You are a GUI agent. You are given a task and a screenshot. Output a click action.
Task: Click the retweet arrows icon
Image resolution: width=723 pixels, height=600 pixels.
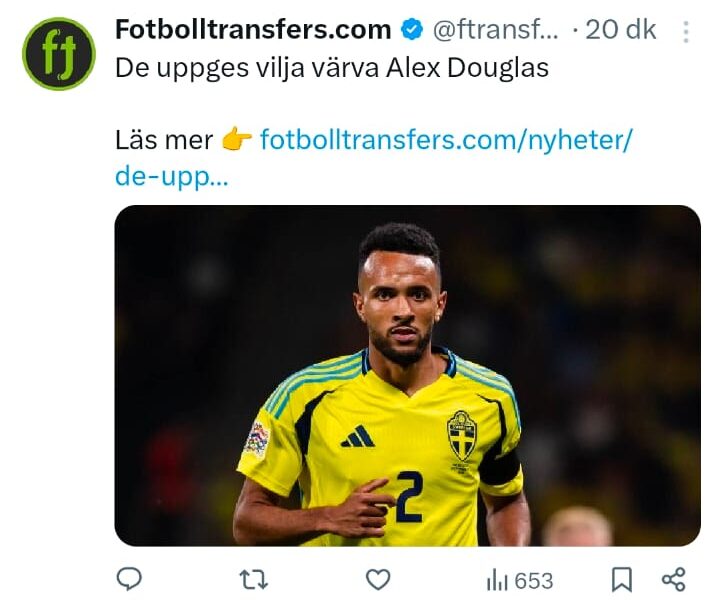pyautogui.click(x=254, y=580)
